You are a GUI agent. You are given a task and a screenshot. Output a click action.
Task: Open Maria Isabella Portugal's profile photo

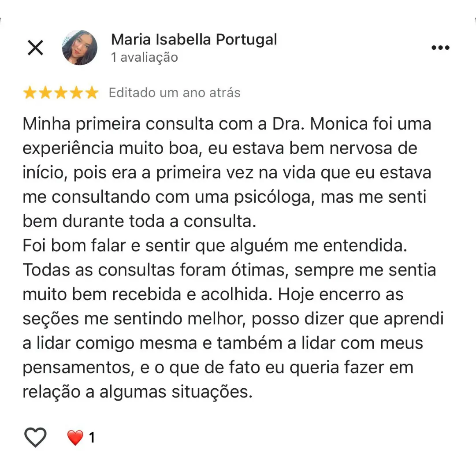pyautogui.click(x=79, y=48)
